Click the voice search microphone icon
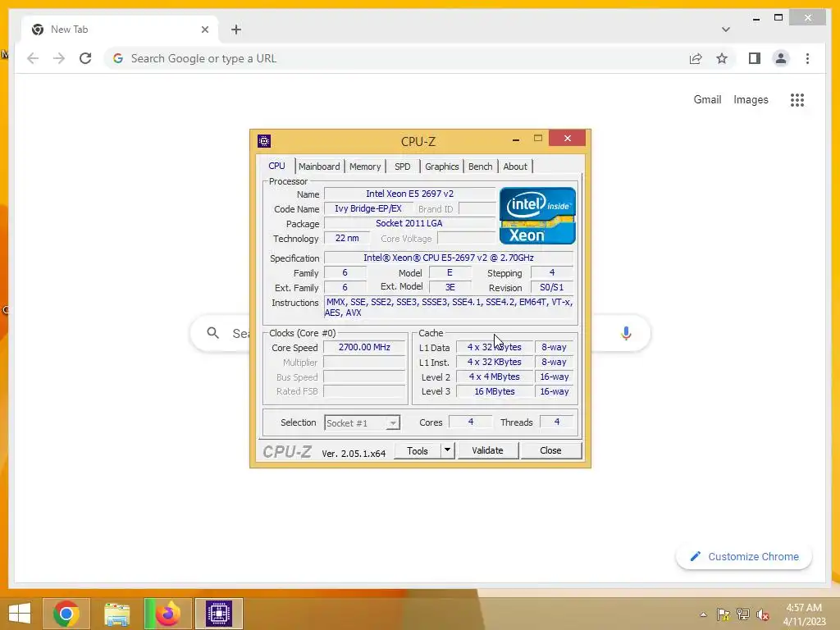Viewport: 840px width, 630px height. 626,333
